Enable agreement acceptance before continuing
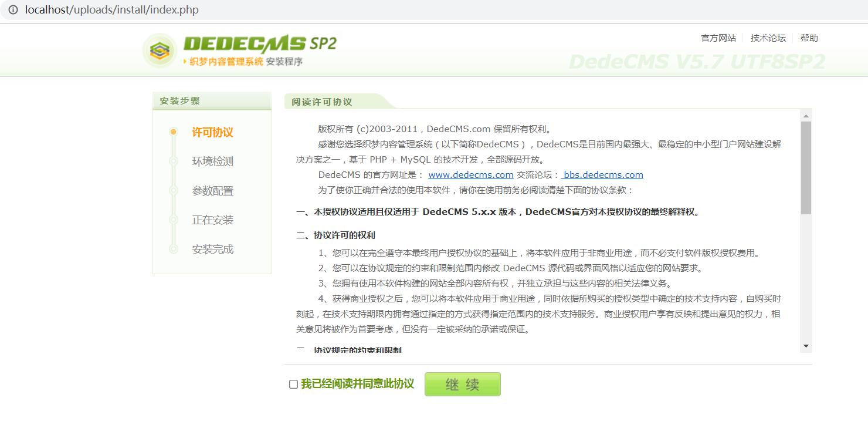This screenshot has width=868, height=428. 293,384
